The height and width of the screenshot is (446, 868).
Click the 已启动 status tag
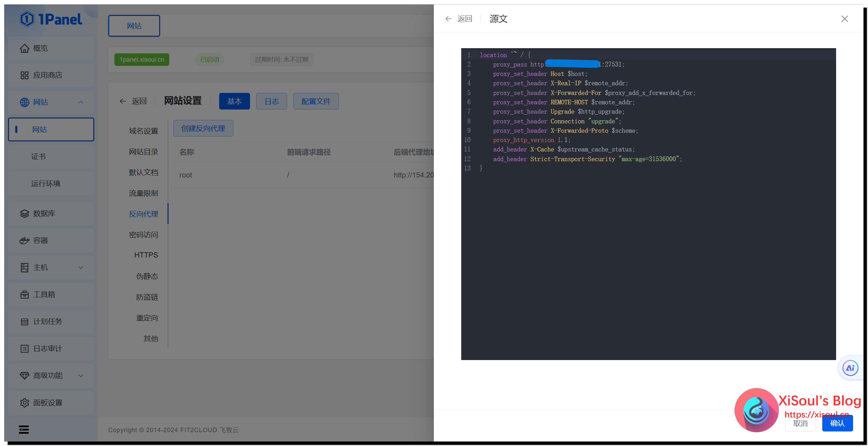pyautogui.click(x=209, y=60)
